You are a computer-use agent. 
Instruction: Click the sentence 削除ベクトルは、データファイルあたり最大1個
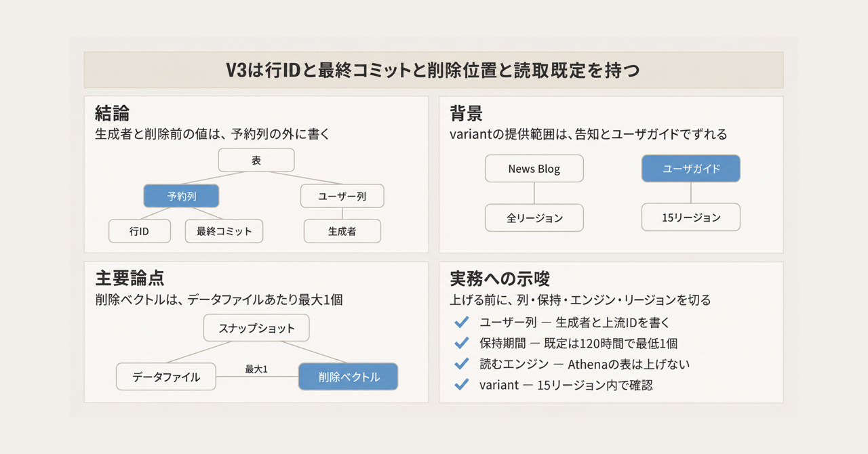[x=220, y=300]
